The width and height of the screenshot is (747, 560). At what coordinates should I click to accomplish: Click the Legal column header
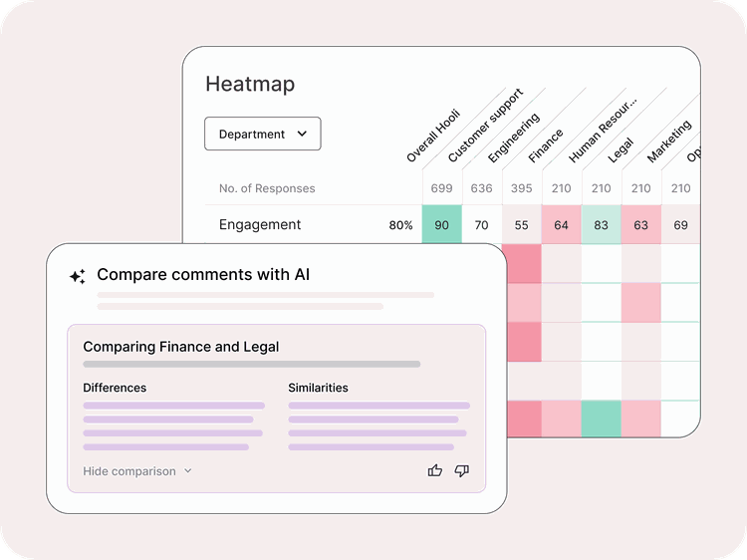click(621, 149)
